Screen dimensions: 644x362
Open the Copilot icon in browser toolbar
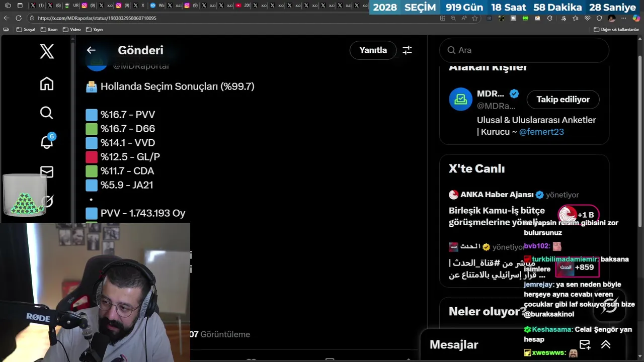click(636, 18)
